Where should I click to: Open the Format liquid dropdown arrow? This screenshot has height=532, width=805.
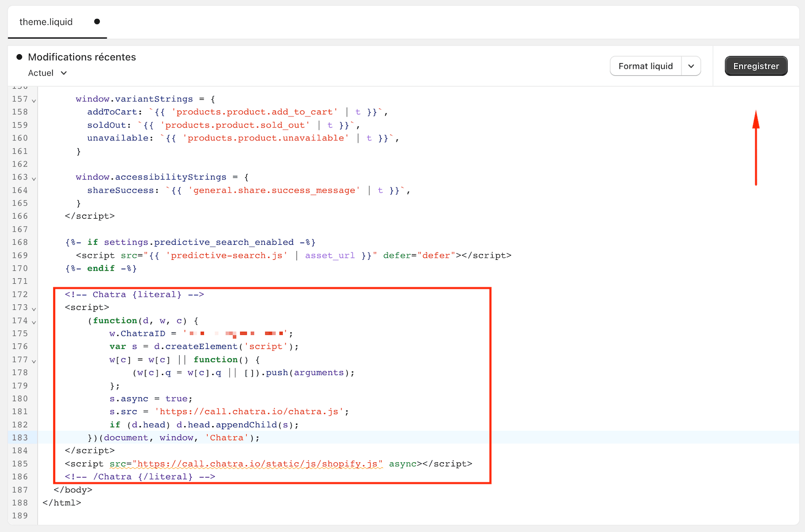tap(691, 66)
